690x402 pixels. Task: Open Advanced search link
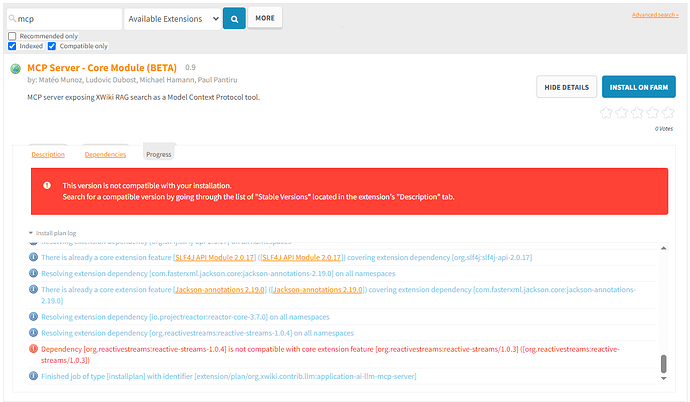655,15
